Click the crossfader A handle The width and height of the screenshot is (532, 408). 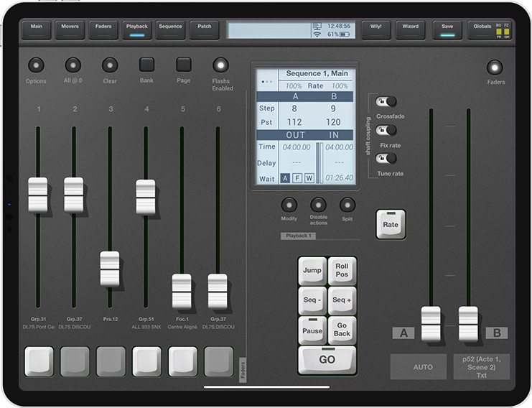pyautogui.click(x=431, y=323)
